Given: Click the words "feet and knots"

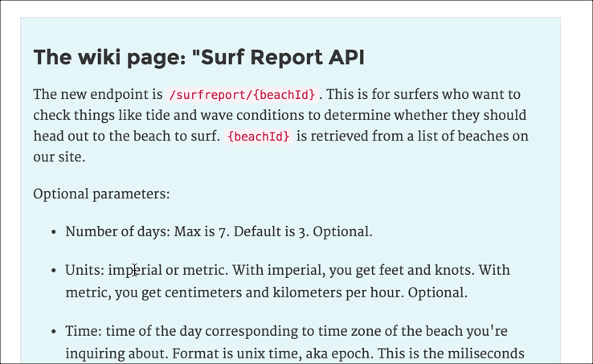Looking at the screenshot, I should tap(427, 270).
